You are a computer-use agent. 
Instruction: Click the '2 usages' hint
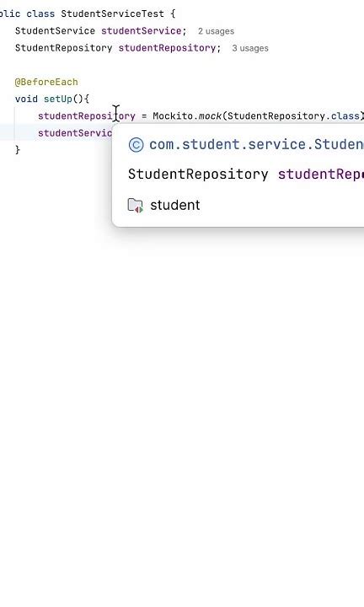pos(216,31)
